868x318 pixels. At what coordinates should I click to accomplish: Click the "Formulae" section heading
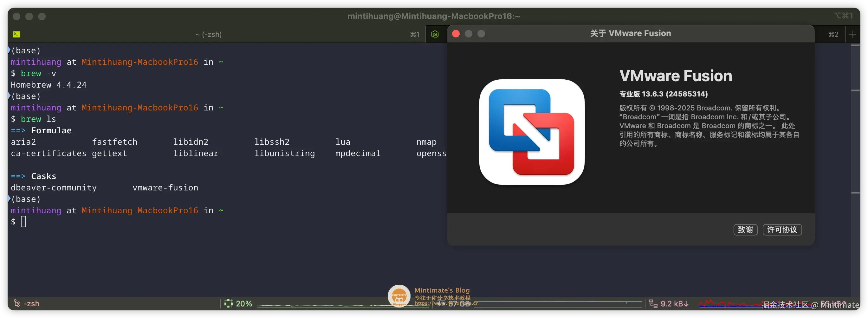pos(51,130)
